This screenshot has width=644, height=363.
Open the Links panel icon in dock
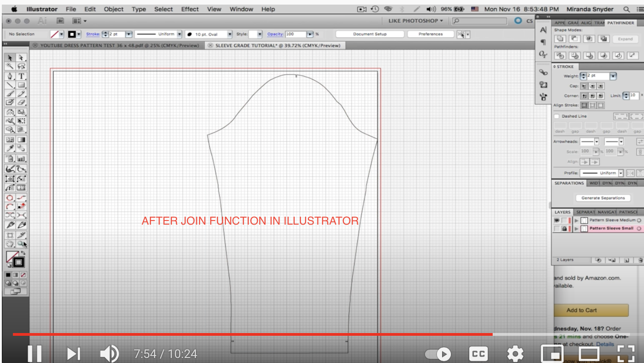pyautogui.click(x=543, y=72)
